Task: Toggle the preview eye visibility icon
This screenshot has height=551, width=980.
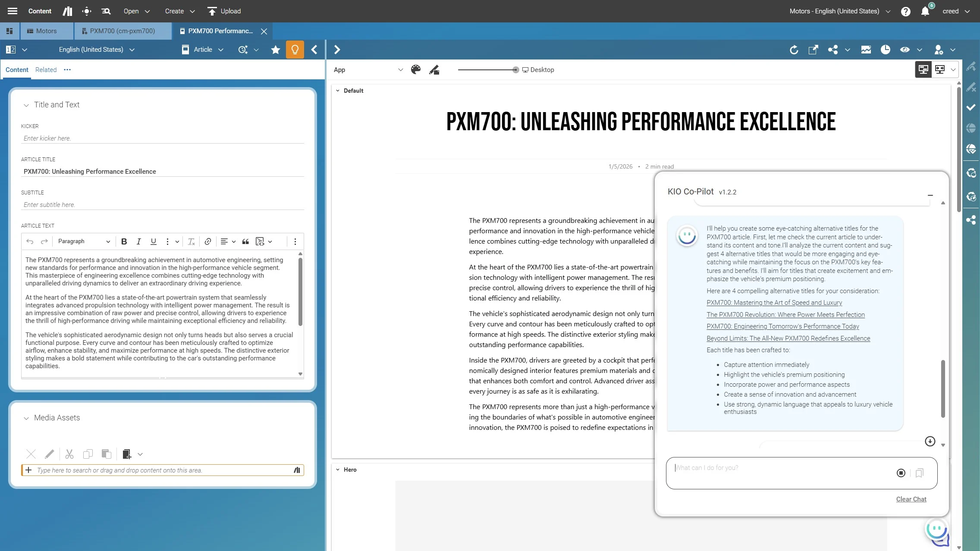Action: 905,50
